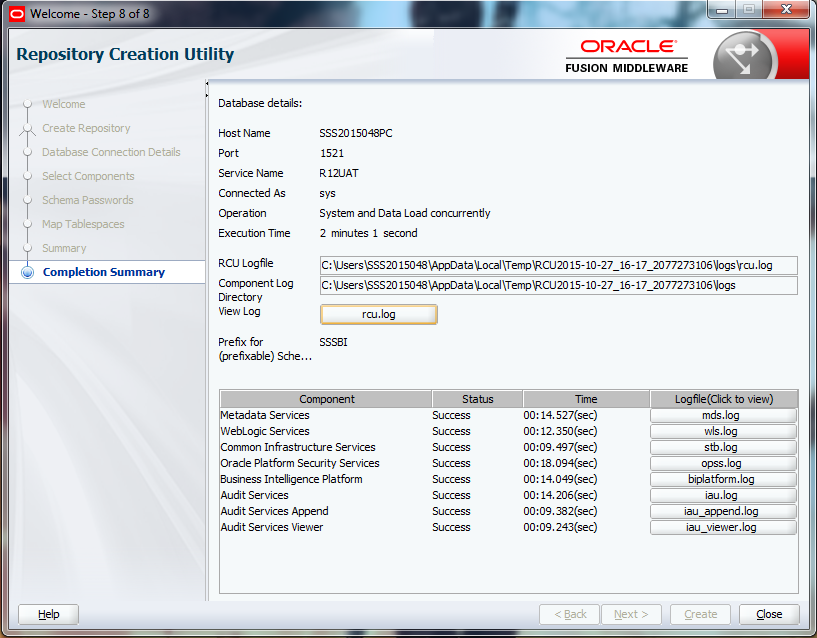Screen dimensions: 817x638
Task: Click the time value 00:14.527(sec)
Action: pyautogui.click(x=560, y=415)
